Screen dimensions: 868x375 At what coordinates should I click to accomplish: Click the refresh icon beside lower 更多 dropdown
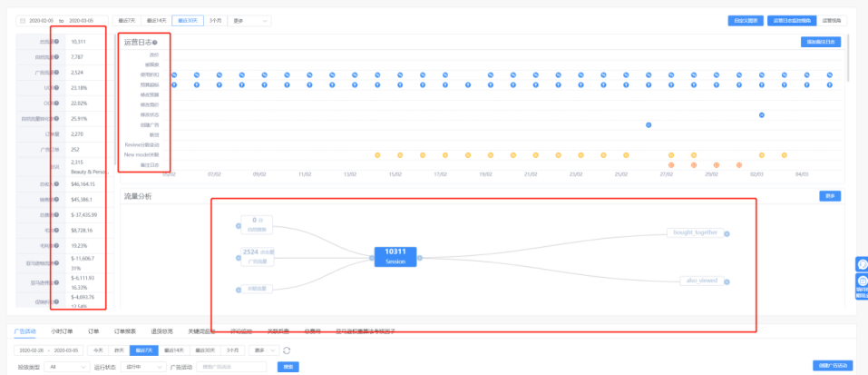[287, 350]
